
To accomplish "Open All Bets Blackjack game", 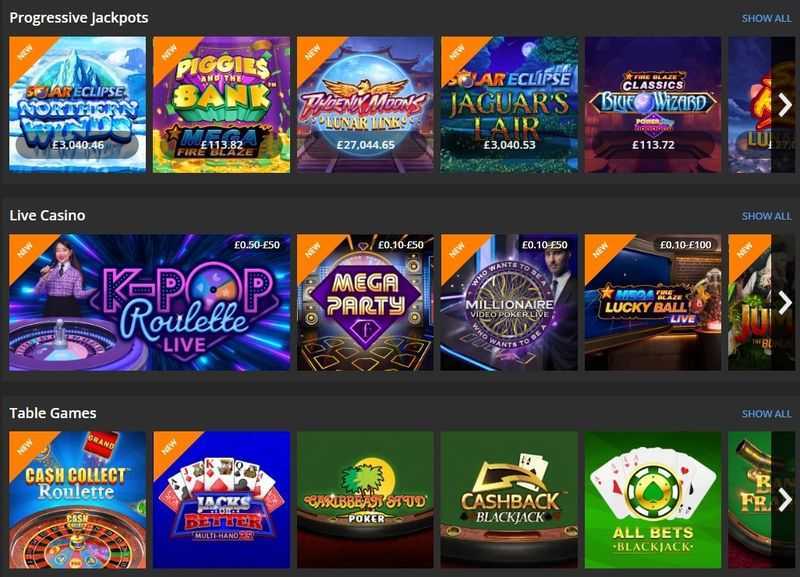I will [653, 500].
